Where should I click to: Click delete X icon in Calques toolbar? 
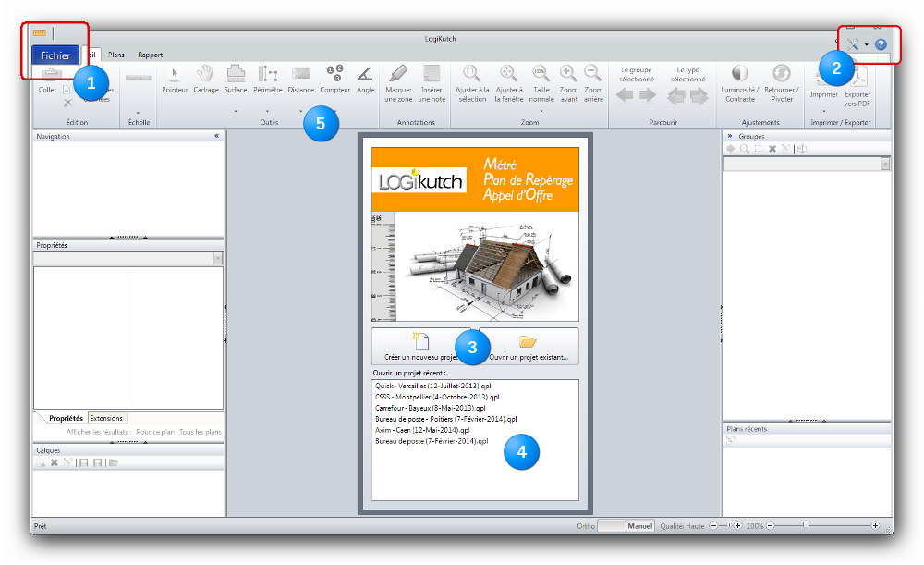point(55,463)
